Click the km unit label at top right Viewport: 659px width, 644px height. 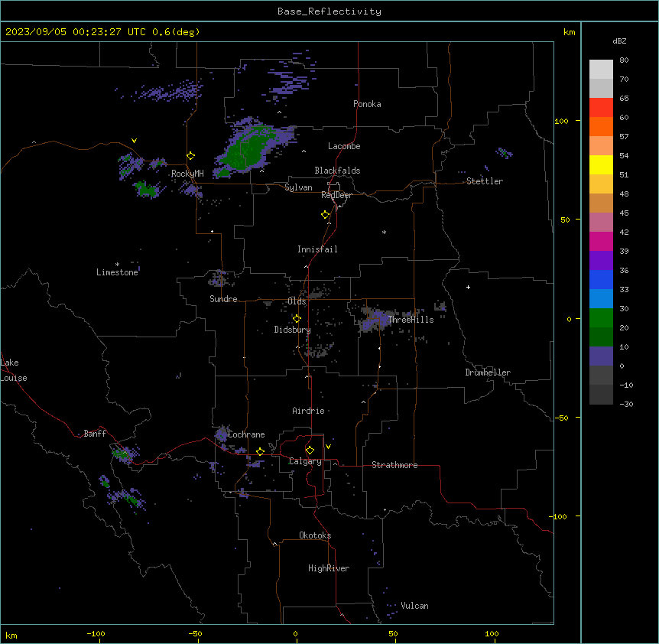[569, 32]
